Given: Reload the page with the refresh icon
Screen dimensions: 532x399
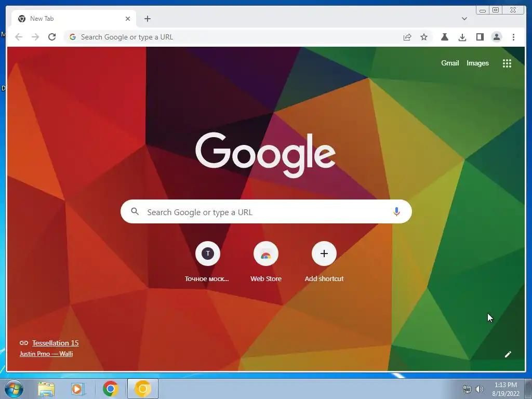Looking at the screenshot, I should click(52, 37).
